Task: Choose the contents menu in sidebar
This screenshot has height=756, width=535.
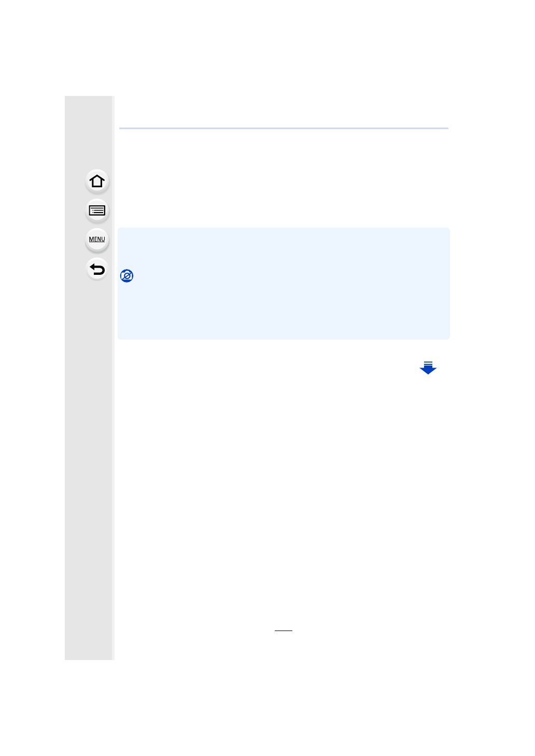Action: coord(97,211)
